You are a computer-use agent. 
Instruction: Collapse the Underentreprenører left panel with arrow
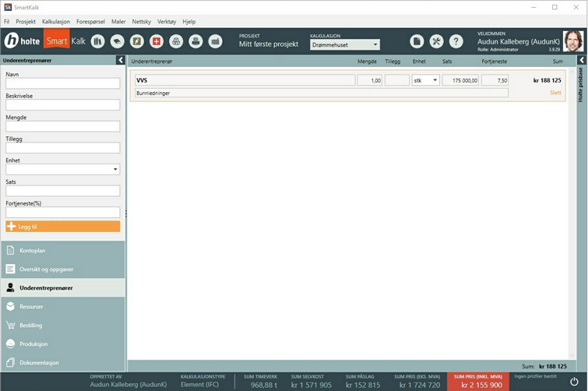(x=120, y=60)
